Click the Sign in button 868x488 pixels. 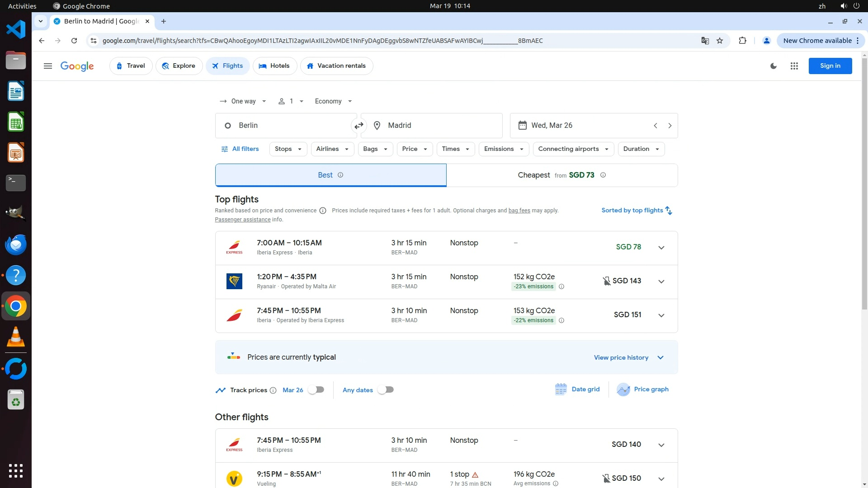pyautogui.click(x=830, y=66)
